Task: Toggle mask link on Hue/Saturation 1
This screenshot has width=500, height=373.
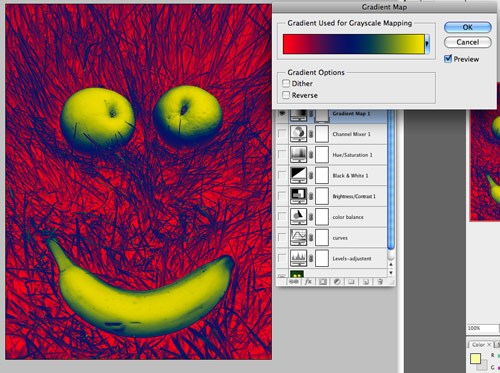Action: pos(311,155)
